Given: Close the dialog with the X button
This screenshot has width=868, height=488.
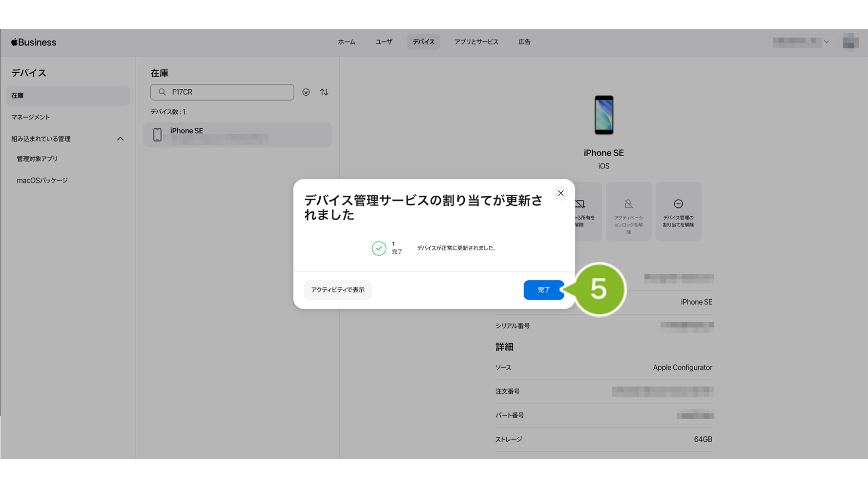Looking at the screenshot, I should tap(560, 193).
